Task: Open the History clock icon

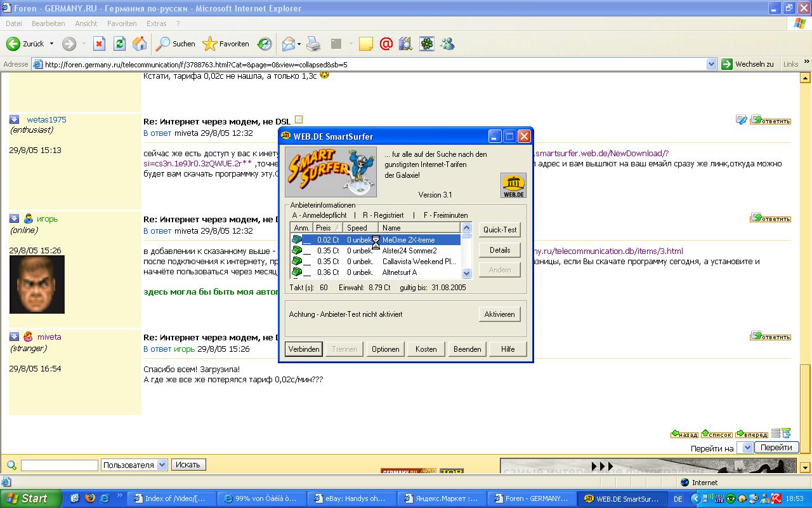Action: (x=265, y=44)
